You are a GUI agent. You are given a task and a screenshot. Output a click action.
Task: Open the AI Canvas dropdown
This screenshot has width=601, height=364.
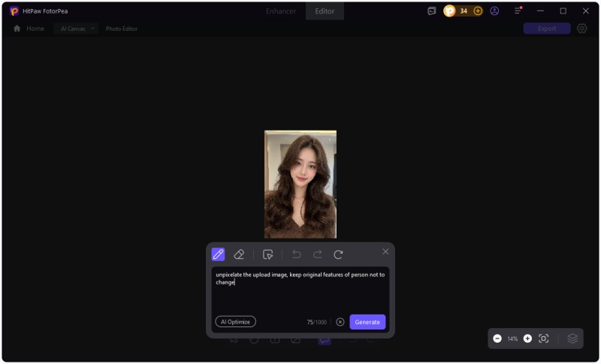76,29
